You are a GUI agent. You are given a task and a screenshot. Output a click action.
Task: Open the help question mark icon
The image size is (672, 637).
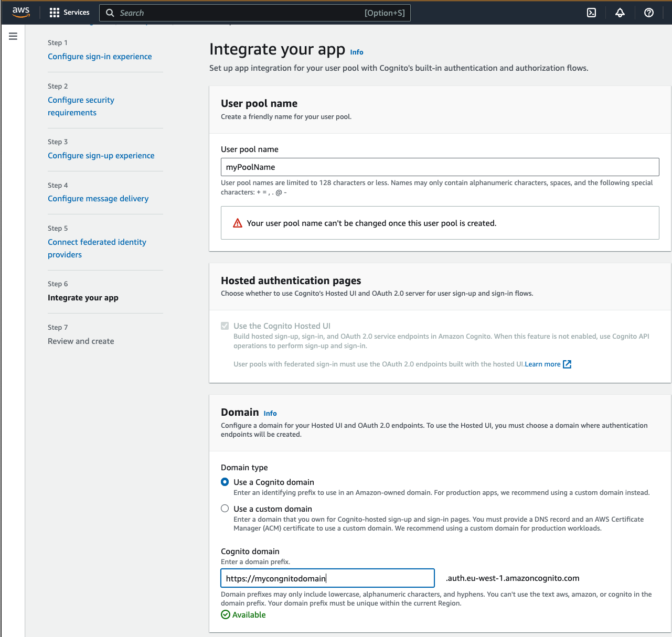click(649, 13)
